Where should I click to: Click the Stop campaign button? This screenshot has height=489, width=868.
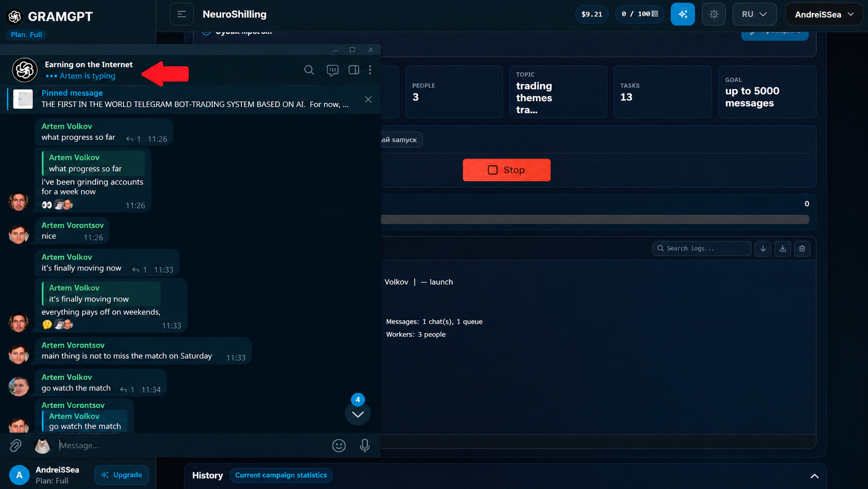(x=507, y=170)
